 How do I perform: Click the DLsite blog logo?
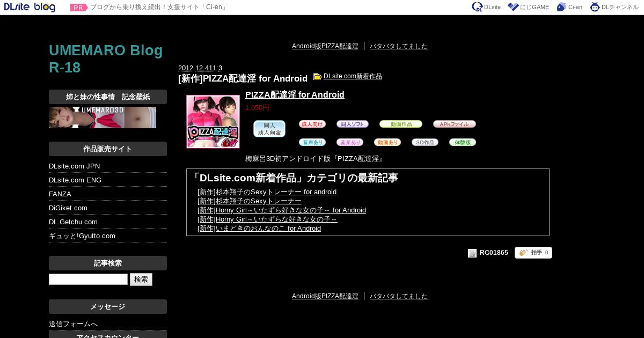tap(30, 7)
